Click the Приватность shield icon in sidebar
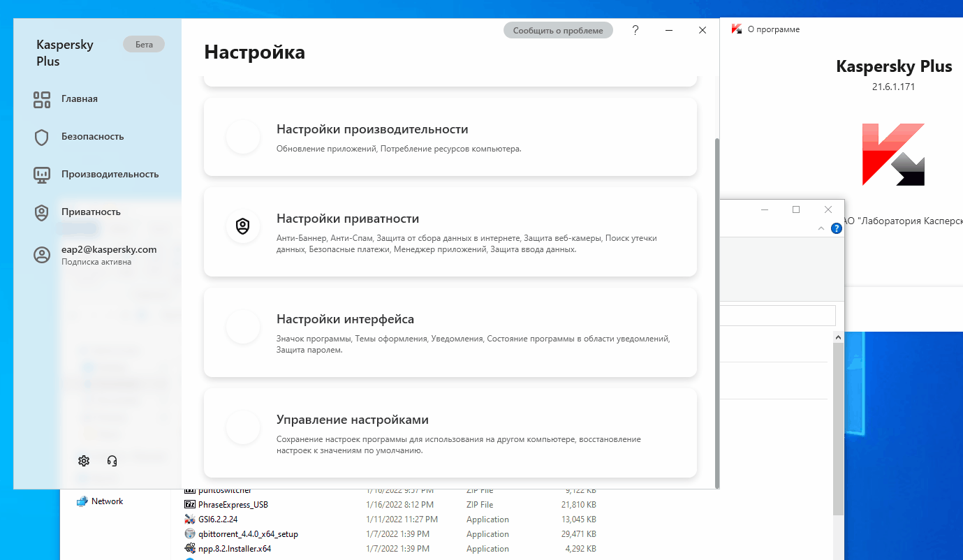This screenshot has width=963, height=560. coord(42,212)
